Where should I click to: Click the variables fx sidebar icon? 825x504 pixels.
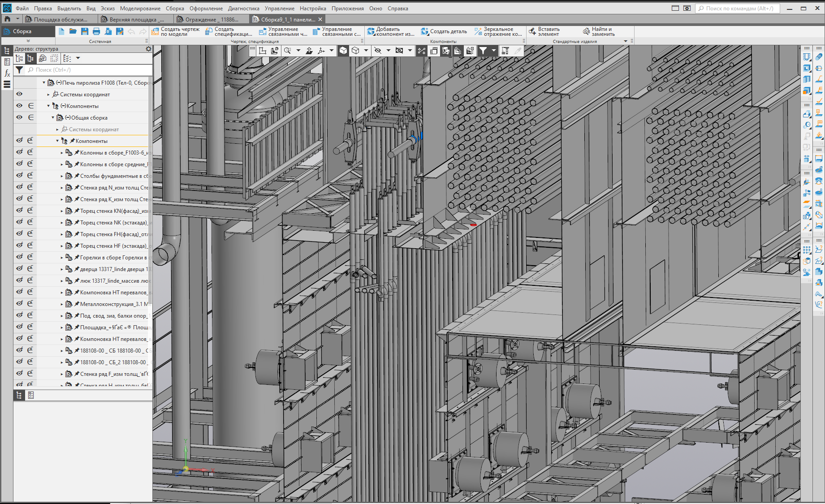(x=7, y=73)
